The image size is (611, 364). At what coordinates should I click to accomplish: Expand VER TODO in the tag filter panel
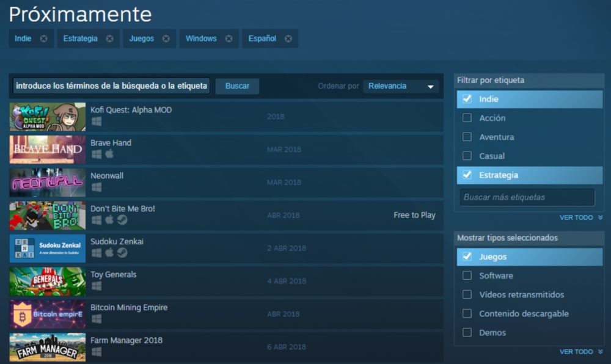[x=576, y=217]
